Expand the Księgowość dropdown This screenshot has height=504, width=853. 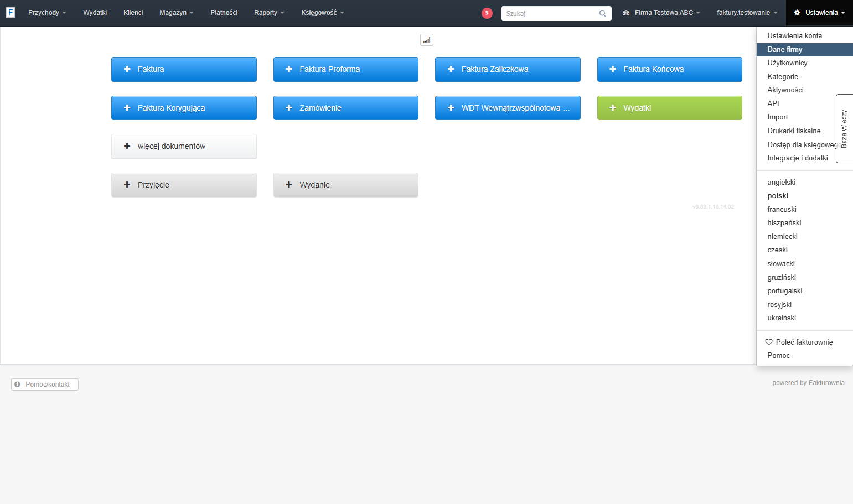pos(323,13)
